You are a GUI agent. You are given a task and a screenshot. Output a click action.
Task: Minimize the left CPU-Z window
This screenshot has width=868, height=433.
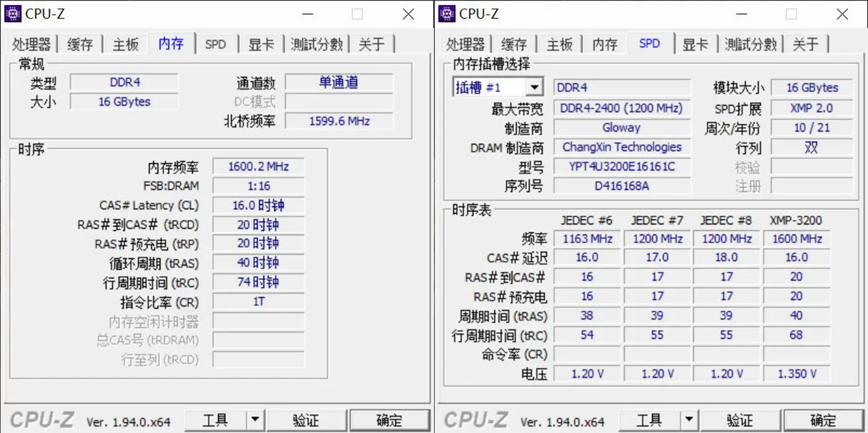click(308, 14)
